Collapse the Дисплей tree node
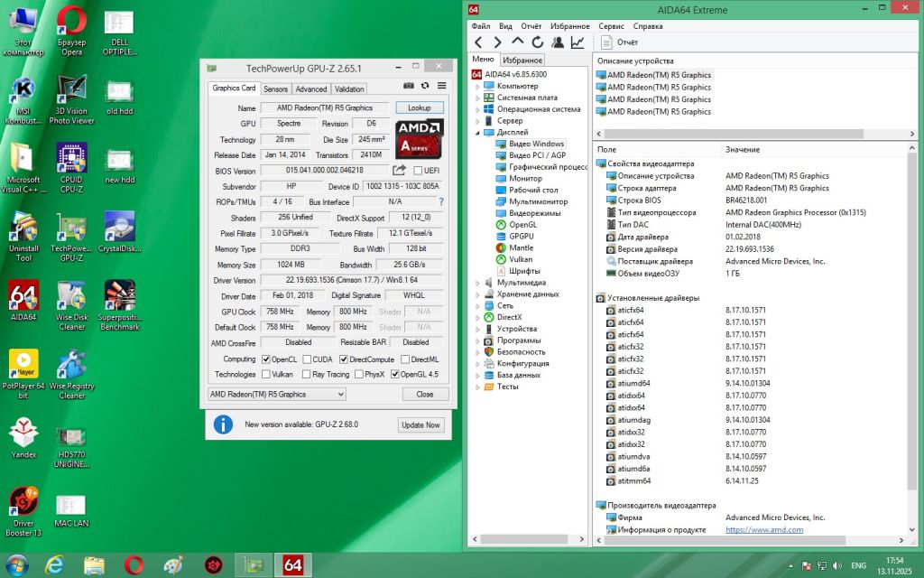924x578 pixels. [477, 133]
